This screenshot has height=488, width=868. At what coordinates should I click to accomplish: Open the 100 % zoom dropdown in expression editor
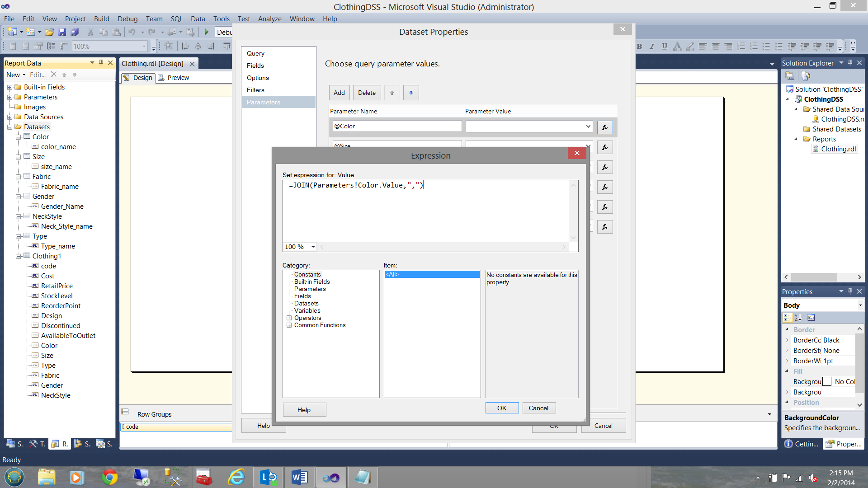313,247
